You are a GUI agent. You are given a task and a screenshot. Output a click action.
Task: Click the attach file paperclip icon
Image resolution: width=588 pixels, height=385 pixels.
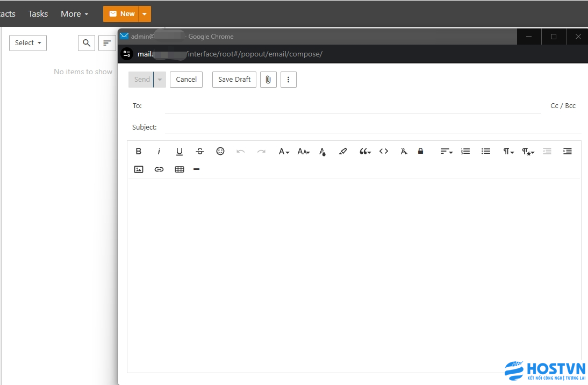[268, 80]
